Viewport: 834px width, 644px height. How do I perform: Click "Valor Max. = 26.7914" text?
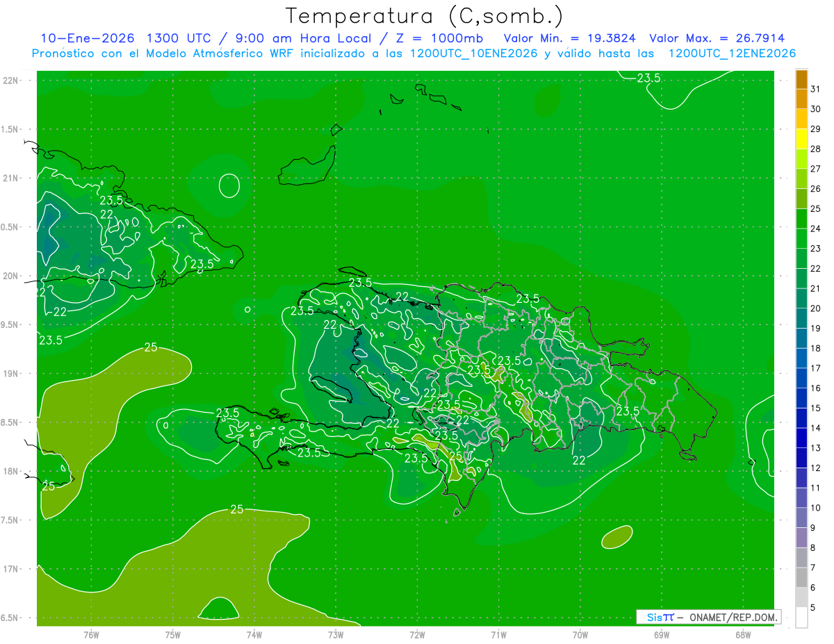[x=717, y=38]
